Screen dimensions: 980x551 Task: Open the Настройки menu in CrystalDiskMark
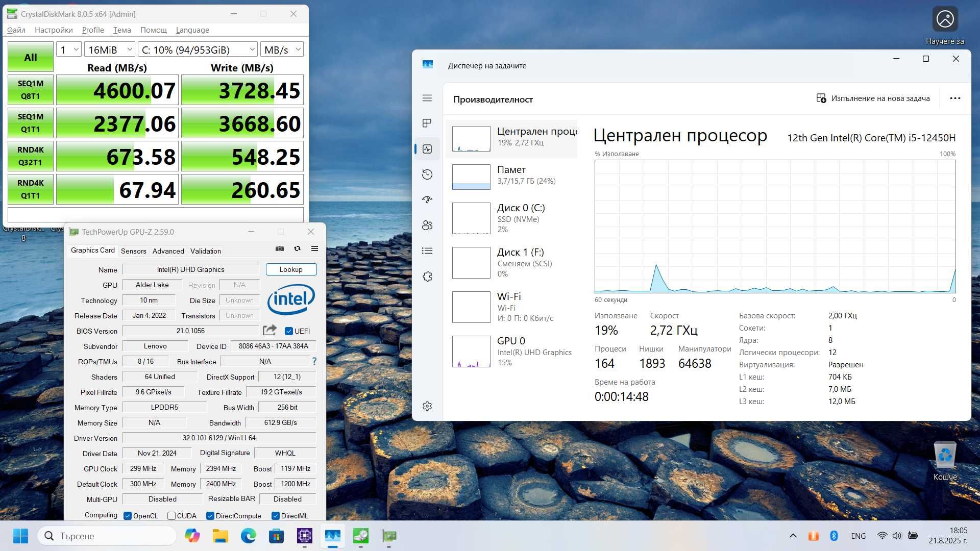[54, 30]
